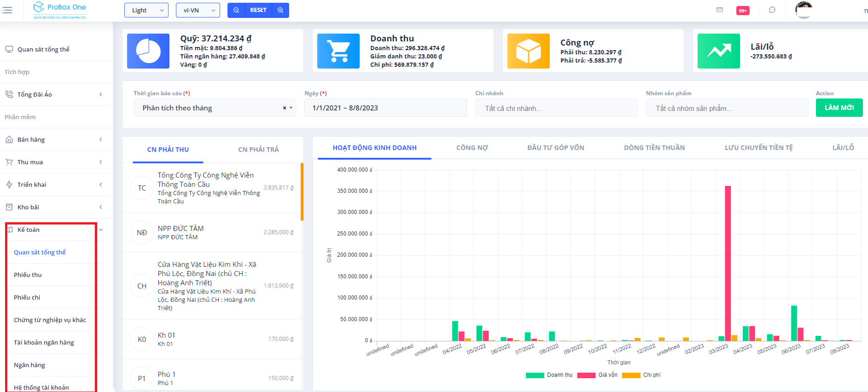Click the Lãi/lỗ trend arrow icon
This screenshot has width=868, height=392.
point(719,51)
